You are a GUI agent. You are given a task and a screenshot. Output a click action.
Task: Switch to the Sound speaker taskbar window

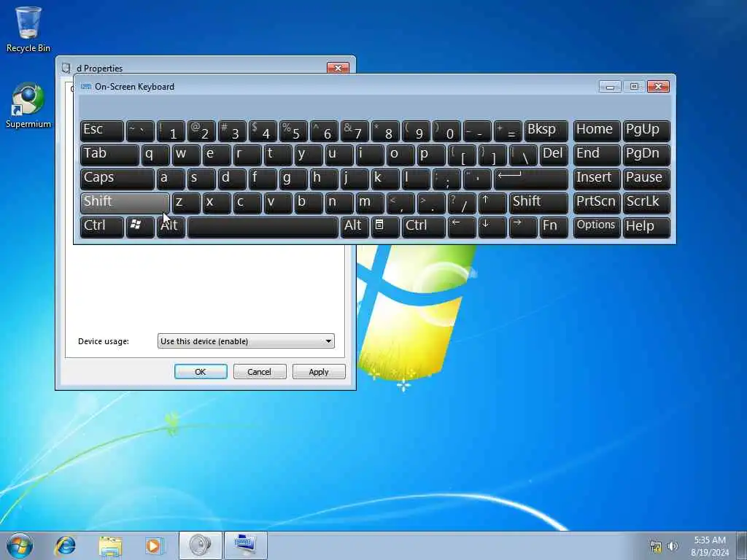(x=200, y=545)
